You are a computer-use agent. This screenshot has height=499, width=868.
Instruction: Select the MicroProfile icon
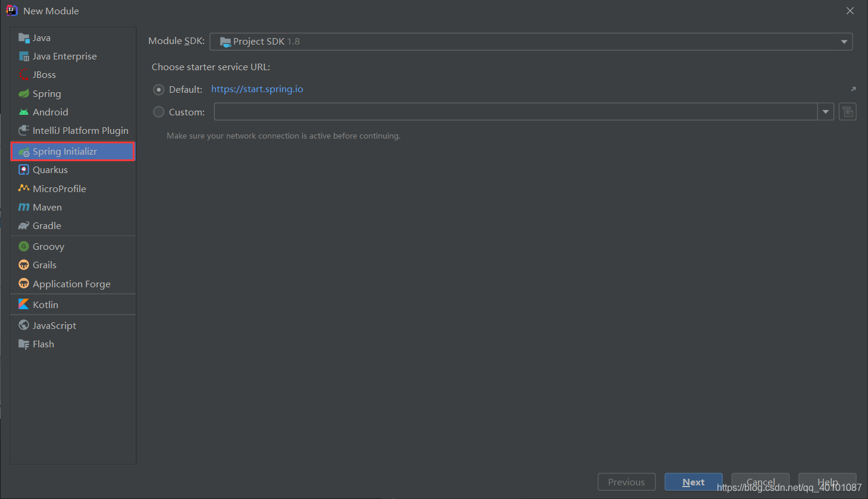(x=24, y=189)
